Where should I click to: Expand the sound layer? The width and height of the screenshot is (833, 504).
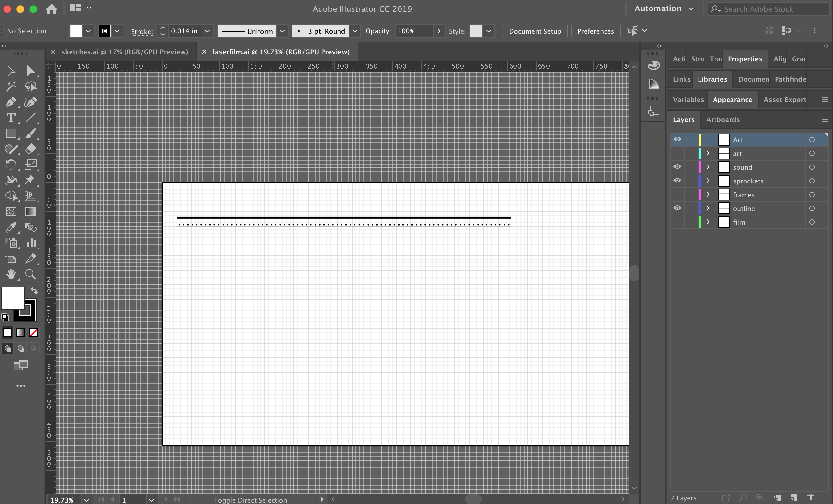click(x=708, y=167)
